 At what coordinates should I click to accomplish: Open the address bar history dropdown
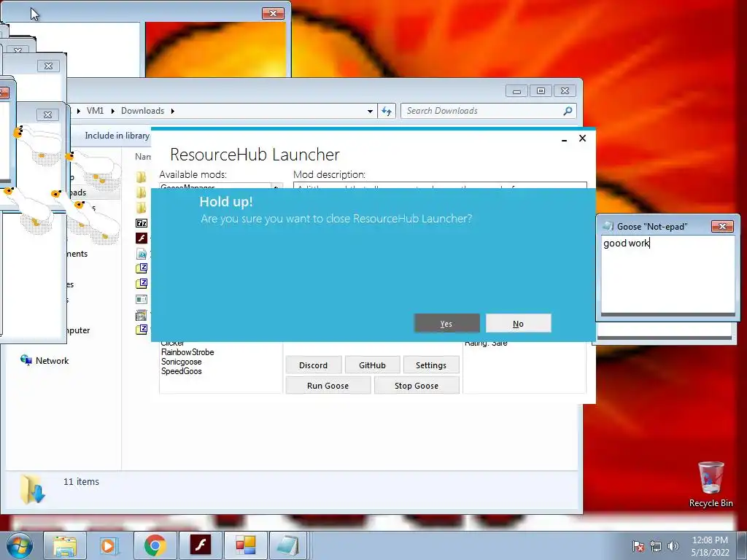pos(370,112)
